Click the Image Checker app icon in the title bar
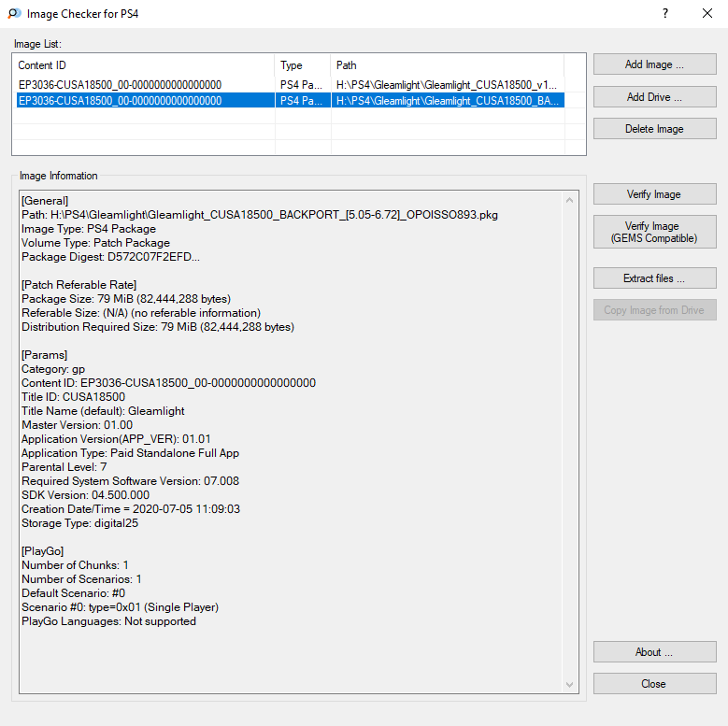 point(14,13)
